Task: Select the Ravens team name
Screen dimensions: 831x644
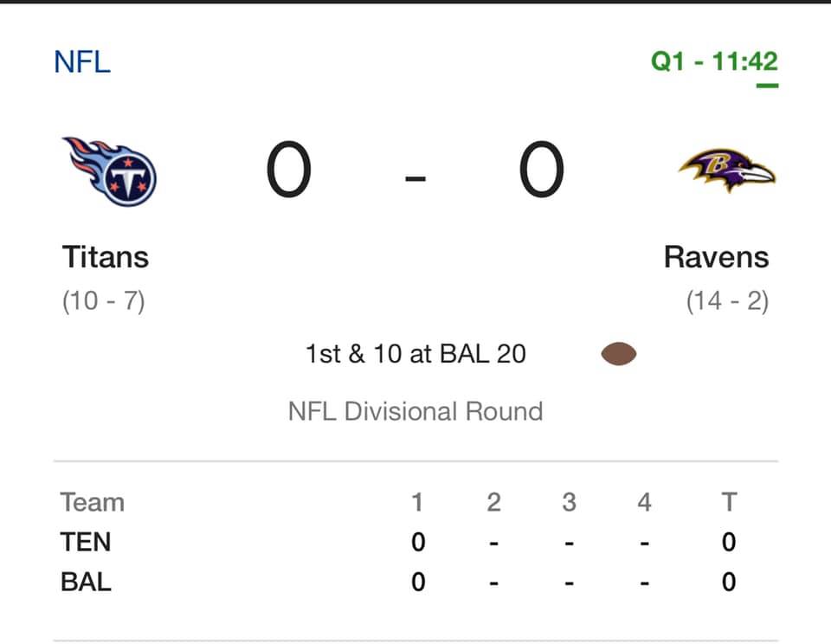Action: (x=716, y=257)
